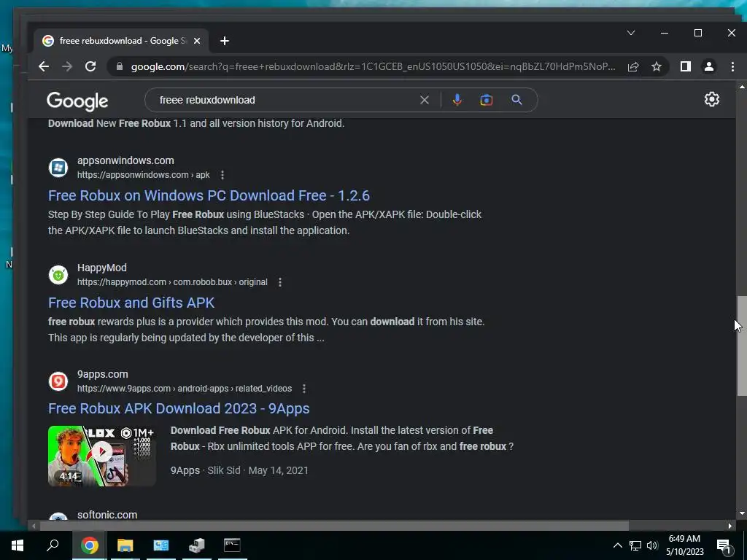The height and width of the screenshot is (560, 747).
Task: Open Chrome three-dot menu
Action: click(732, 66)
